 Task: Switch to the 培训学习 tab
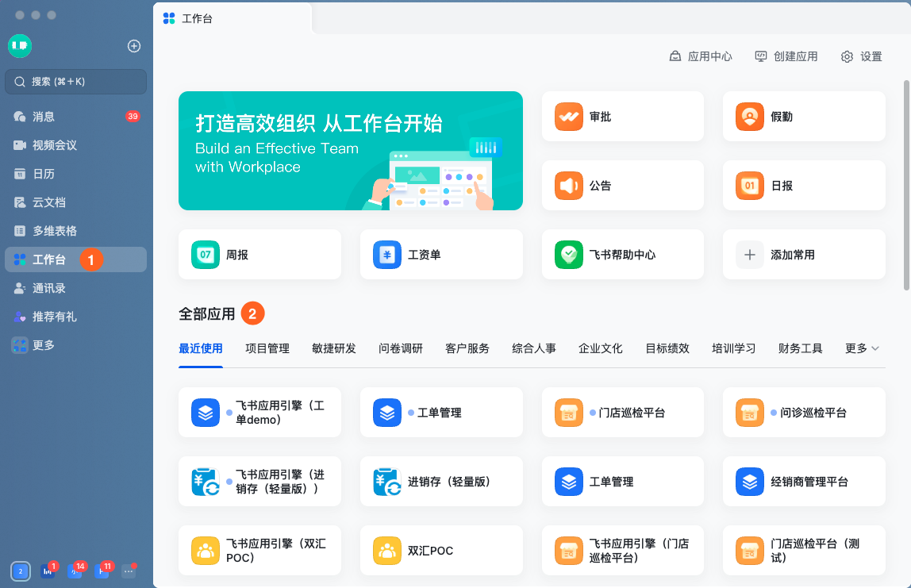coord(734,348)
